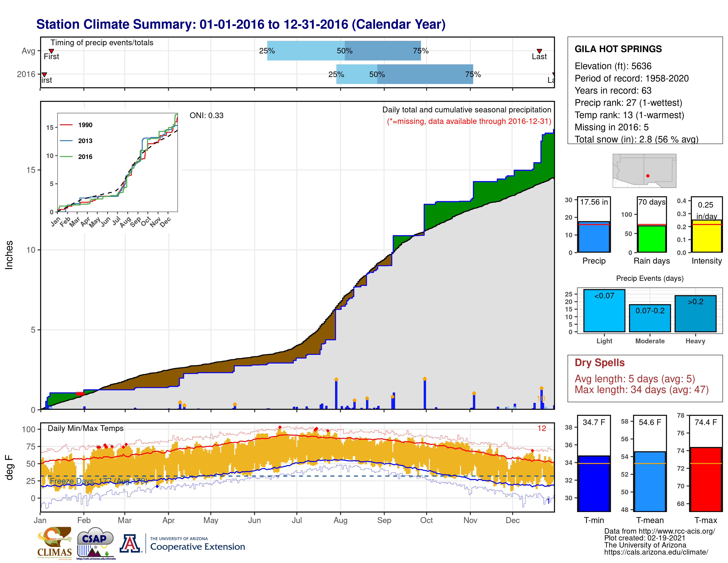Click the blue 17.56 in Precip bar
The height and width of the screenshot is (563, 728).
[x=594, y=237]
